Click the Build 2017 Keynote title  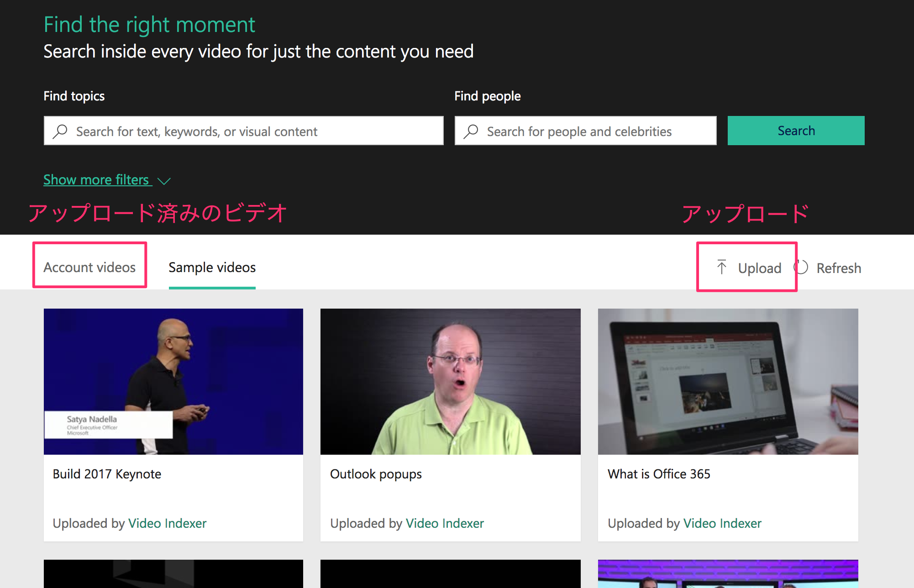(x=107, y=474)
